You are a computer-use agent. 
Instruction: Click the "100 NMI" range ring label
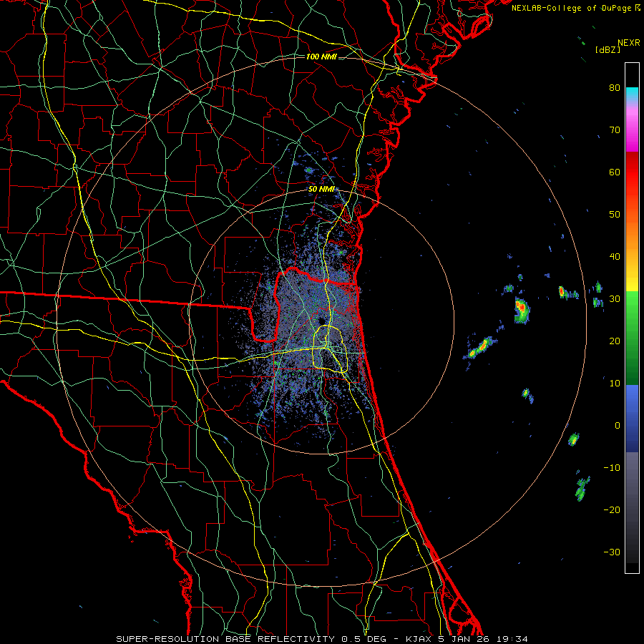click(321, 57)
